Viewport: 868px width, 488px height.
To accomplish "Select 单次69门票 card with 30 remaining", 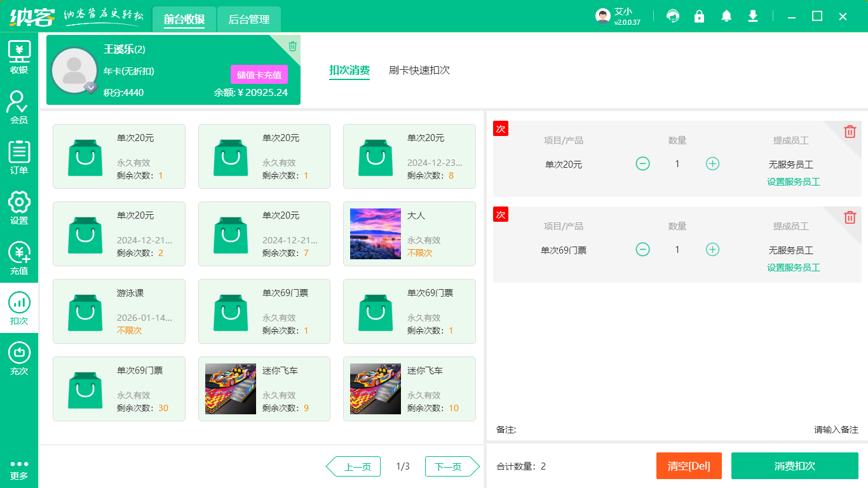I will (119, 389).
